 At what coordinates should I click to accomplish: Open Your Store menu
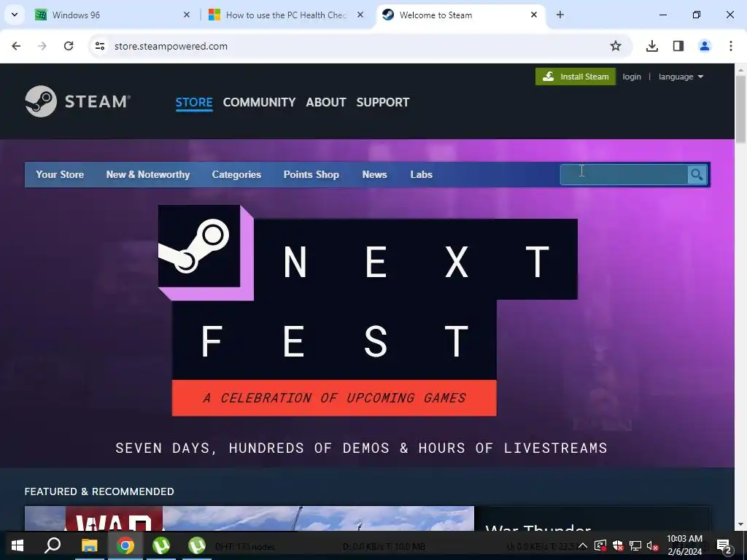(x=60, y=175)
